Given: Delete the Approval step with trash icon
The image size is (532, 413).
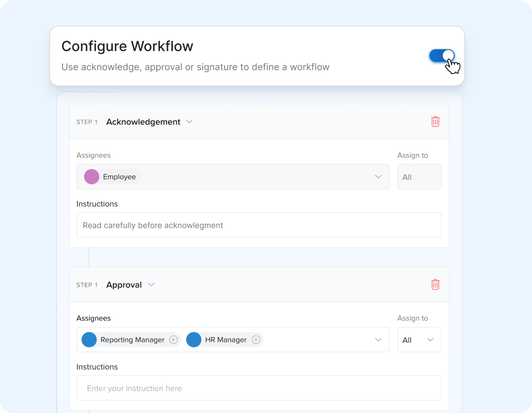Looking at the screenshot, I should click(x=435, y=284).
